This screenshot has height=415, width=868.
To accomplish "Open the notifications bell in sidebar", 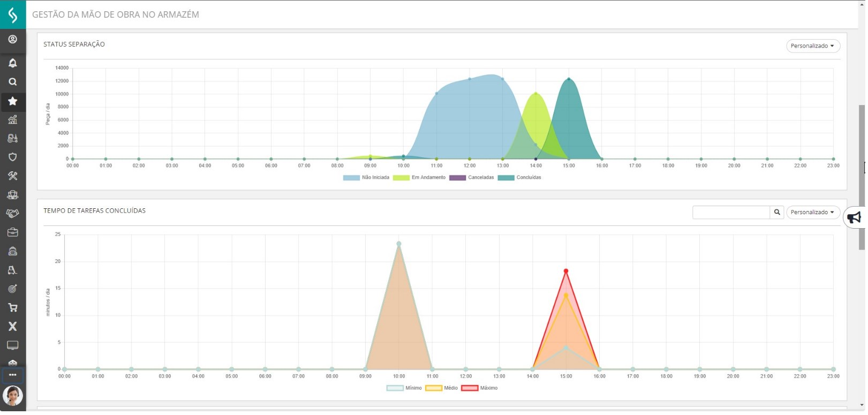I will [x=13, y=63].
